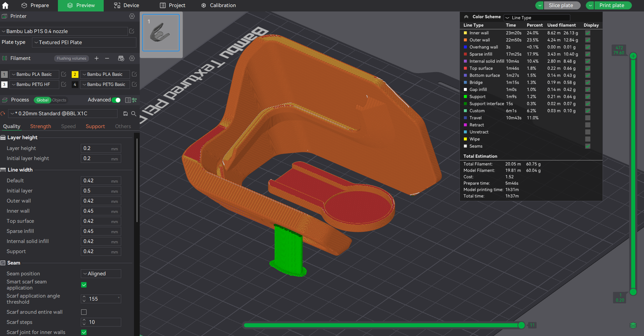Show Travel lines in display column
Image resolution: width=644 pixels, height=336 pixels.
[588, 118]
